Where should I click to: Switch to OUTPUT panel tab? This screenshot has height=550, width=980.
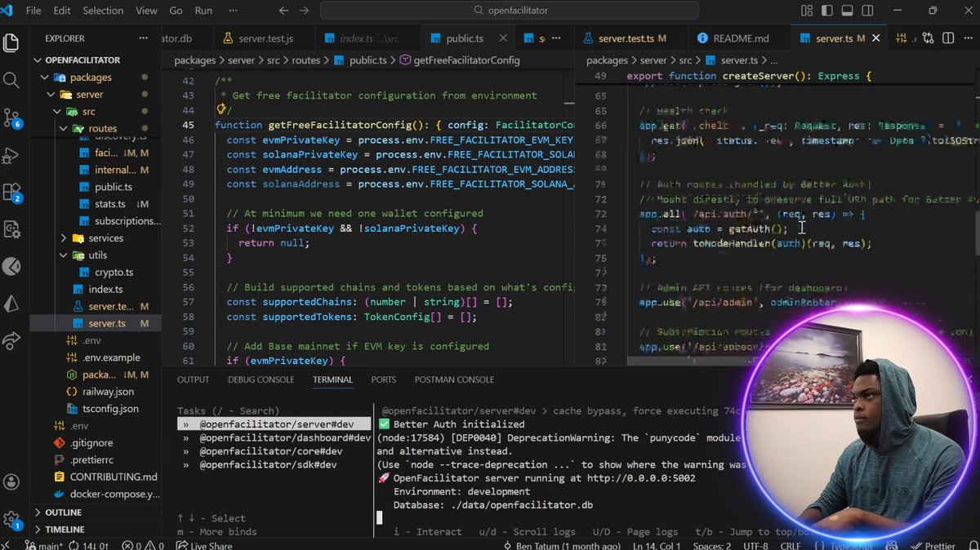[194, 379]
